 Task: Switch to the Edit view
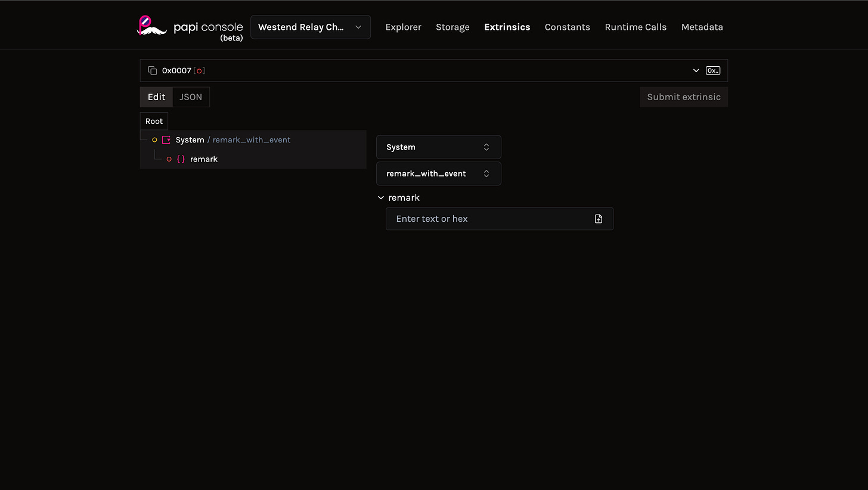(x=156, y=97)
